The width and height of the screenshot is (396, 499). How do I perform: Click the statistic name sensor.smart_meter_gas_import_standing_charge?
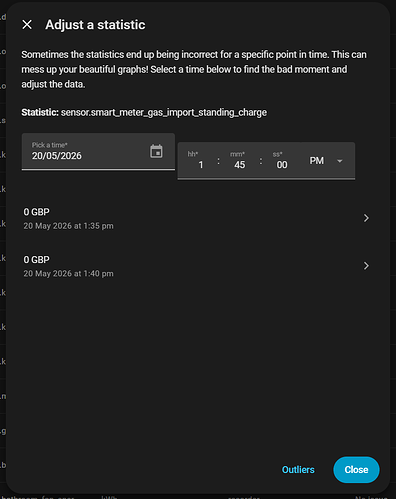point(164,113)
